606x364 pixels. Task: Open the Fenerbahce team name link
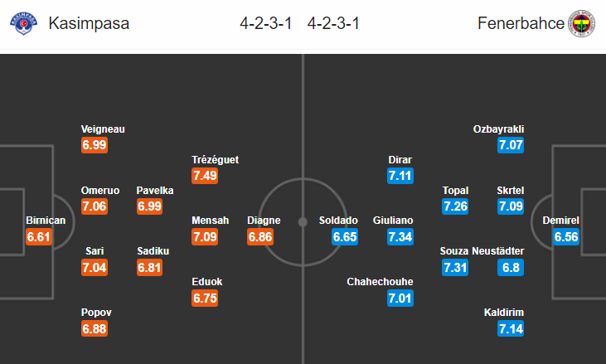pyautogui.click(x=521, y=23)
